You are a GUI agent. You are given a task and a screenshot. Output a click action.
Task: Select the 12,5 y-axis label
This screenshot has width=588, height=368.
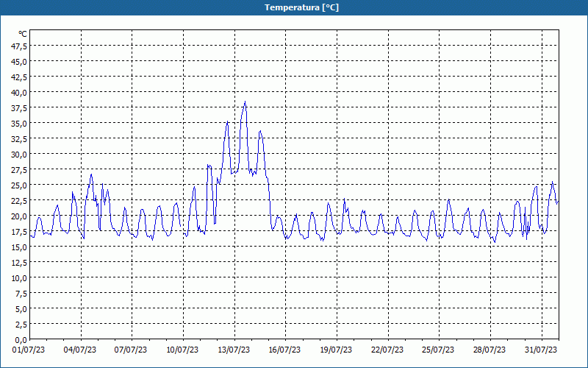(20, 263)
